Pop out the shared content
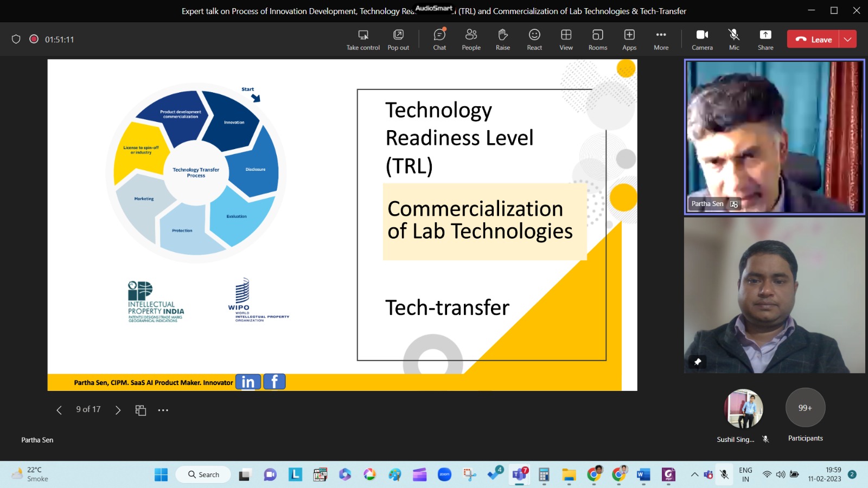 398,40
